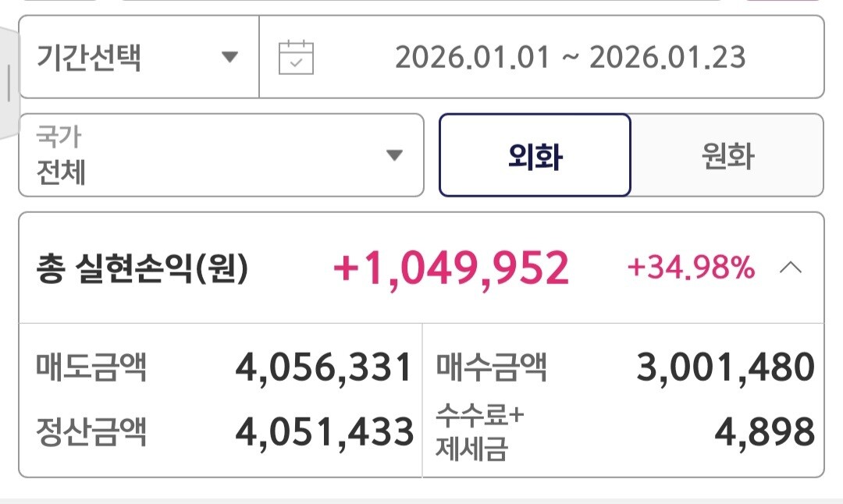Screen dimensions: 843x504
Task: Tap the 매도금액 label
Action: click(x=91, y=367)
